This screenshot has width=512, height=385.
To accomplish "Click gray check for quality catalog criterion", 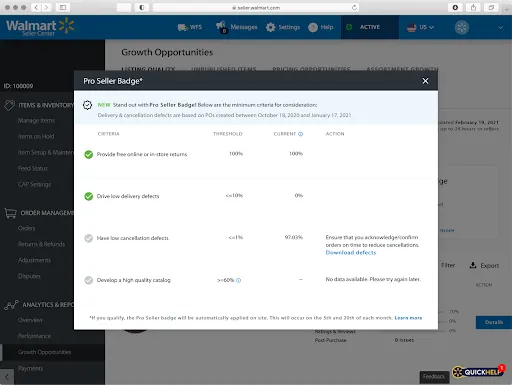I will click(89, 280).
